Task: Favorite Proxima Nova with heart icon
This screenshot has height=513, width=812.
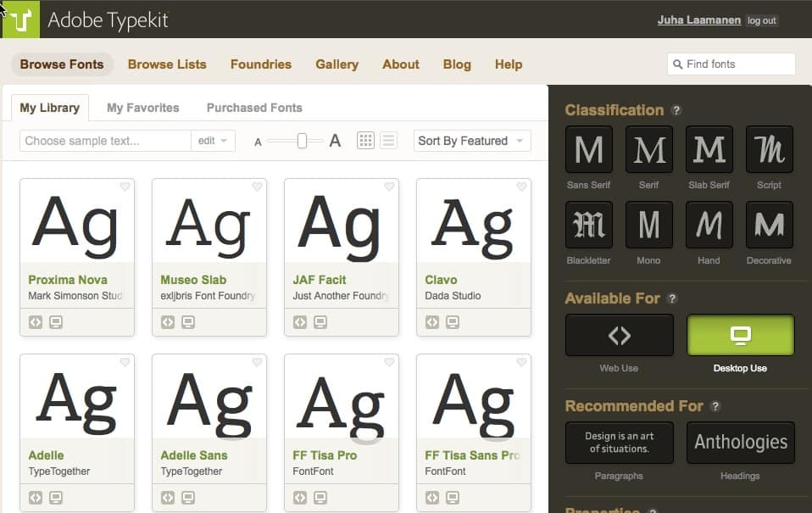Action: [125, 187]
